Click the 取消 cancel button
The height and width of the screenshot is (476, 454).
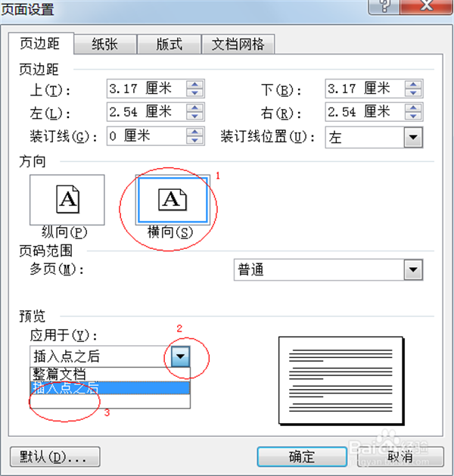coord(400,456)
